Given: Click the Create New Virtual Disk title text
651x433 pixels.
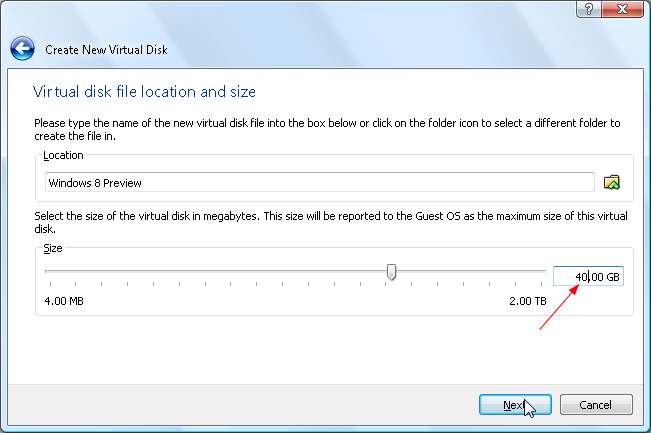Looking at the screenshot, I should [106, 49].
